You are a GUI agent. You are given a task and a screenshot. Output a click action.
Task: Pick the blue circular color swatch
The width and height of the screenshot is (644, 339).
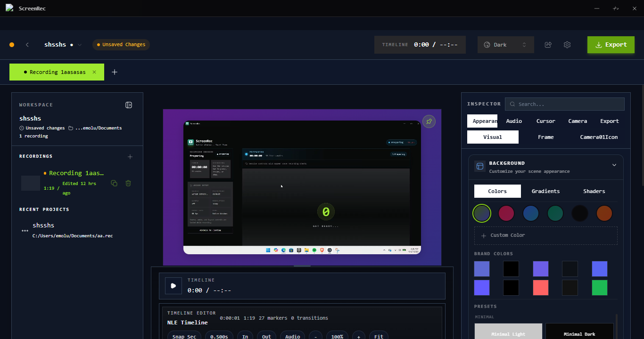530,213
